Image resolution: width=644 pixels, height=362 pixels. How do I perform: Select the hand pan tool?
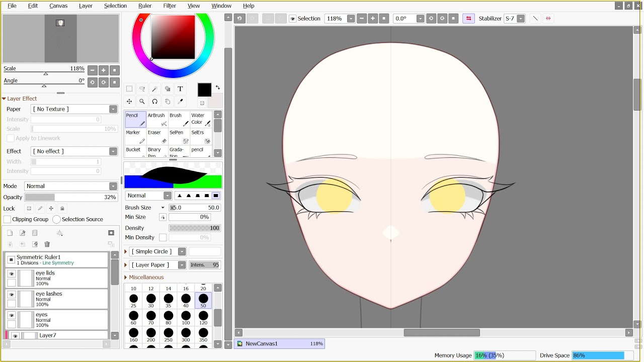[x=168, y=101]
